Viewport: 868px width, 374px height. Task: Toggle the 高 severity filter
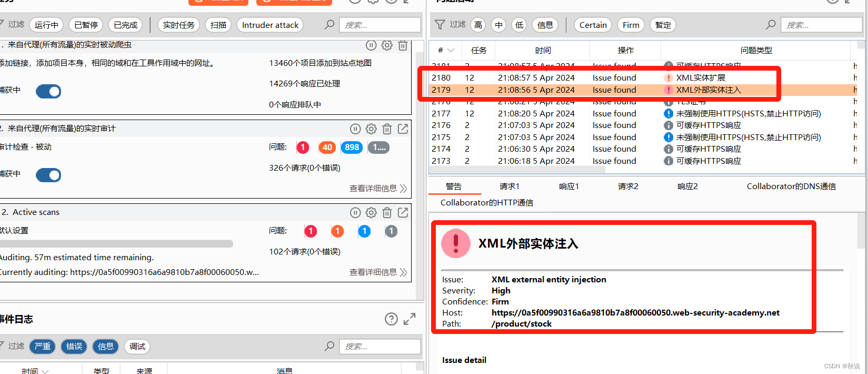tap(478, 25)
